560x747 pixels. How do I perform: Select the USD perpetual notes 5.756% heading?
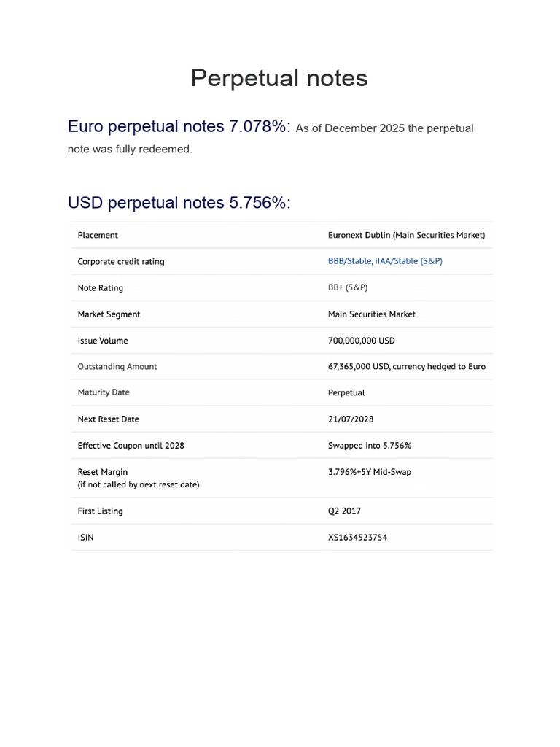coord(179,203)
